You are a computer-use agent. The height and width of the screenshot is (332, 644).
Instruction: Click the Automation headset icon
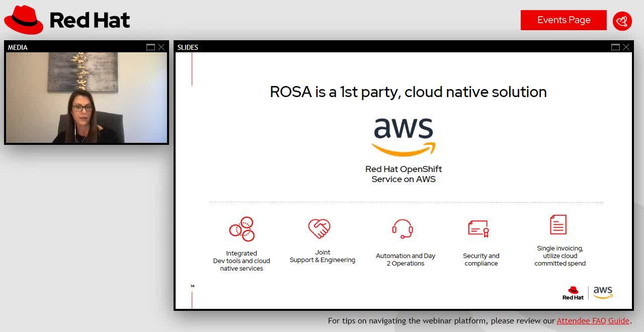click(x=403, y=229)
